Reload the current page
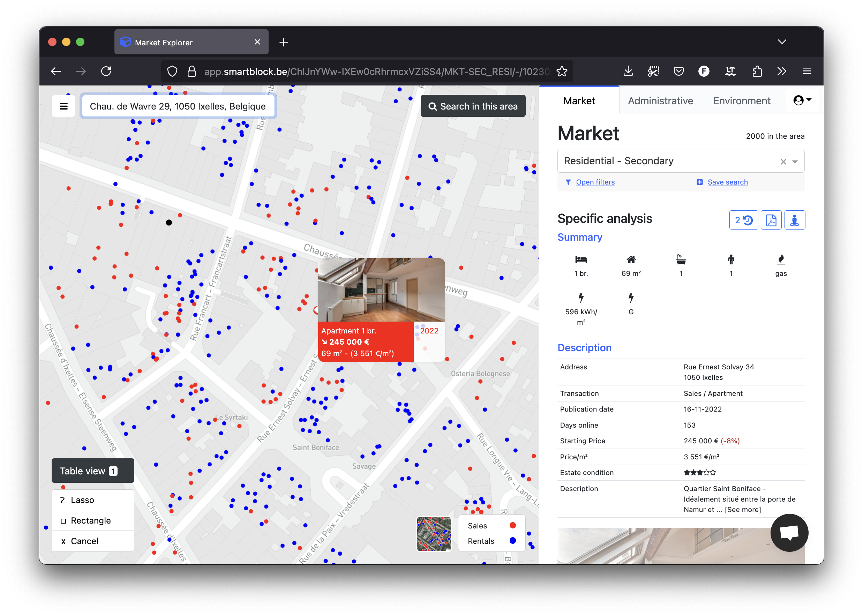This screenshot has height=616, width=863. [x=106, y=71]
